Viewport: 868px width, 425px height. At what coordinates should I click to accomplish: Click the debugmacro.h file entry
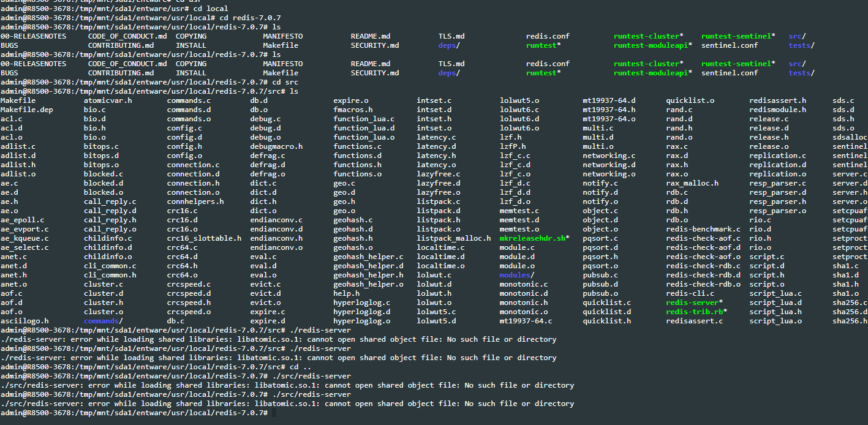276,146
